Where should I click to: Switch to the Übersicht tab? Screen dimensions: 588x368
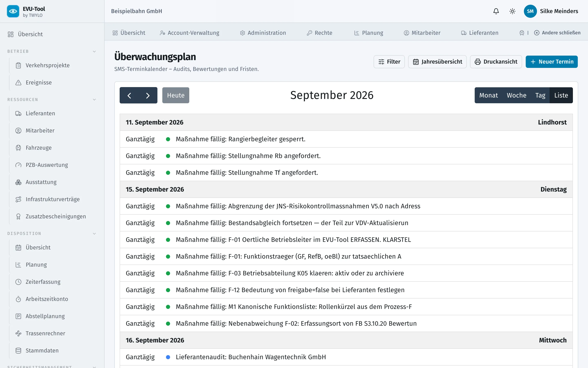[129, 33]
